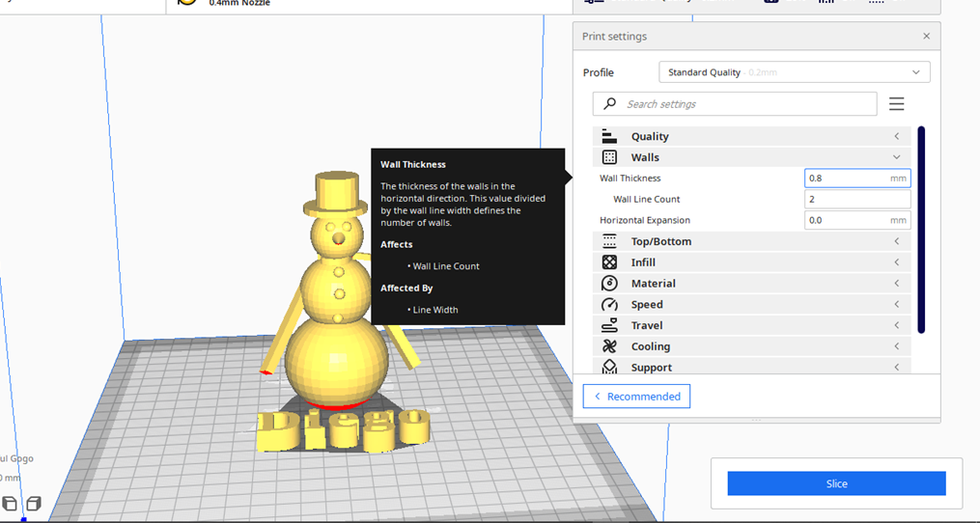
Task: Click the Profile label
Action: pos(598,72)
